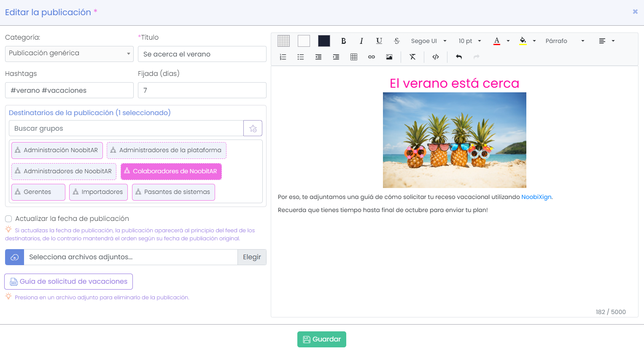Image resolution: width=644 pixels, height=352 pixels.
Task: Open the font size dropdown
Action: coord(469,40)
